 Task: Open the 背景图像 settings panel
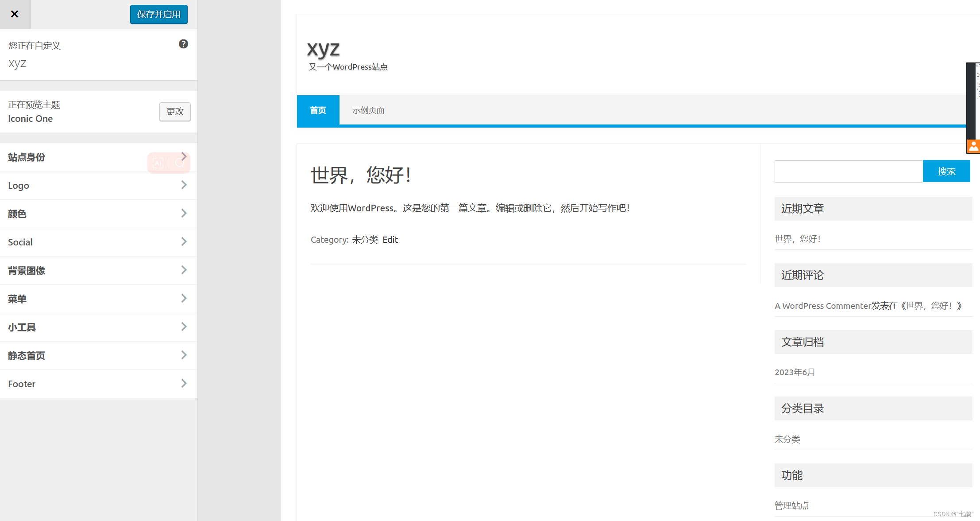pos(98,270)
